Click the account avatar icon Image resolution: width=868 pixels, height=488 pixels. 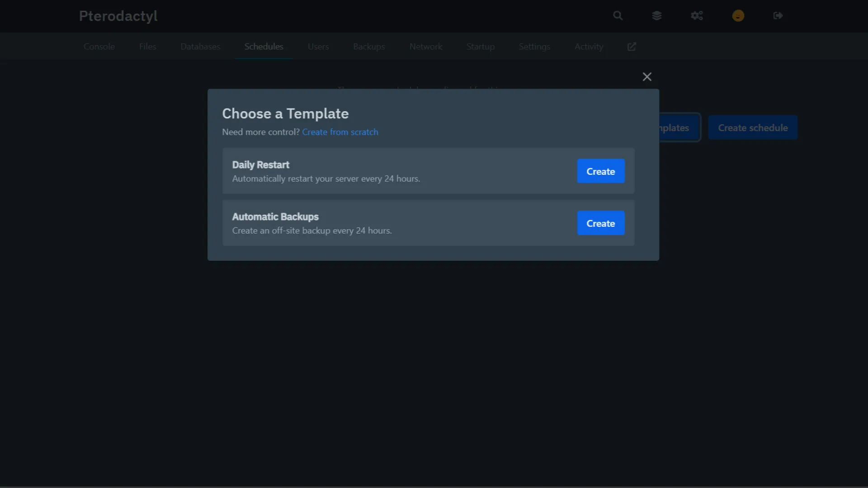coord(738,16)
